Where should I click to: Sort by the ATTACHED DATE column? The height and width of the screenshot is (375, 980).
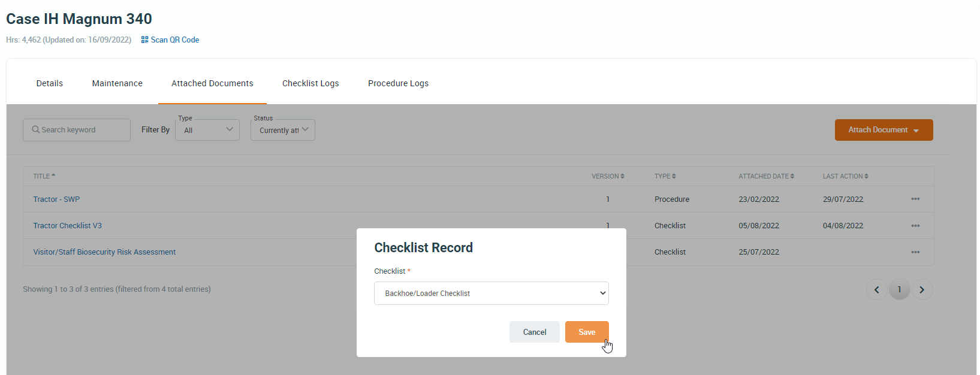coord(766,176)
